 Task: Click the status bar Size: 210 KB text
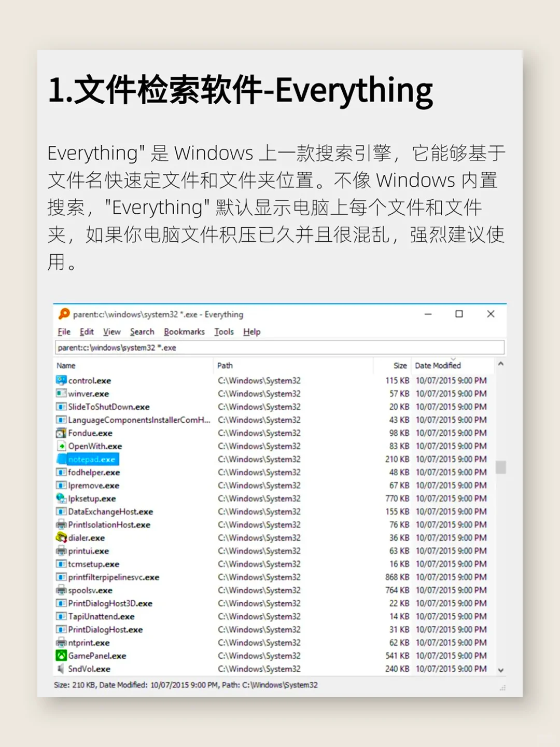coord(75,685)
